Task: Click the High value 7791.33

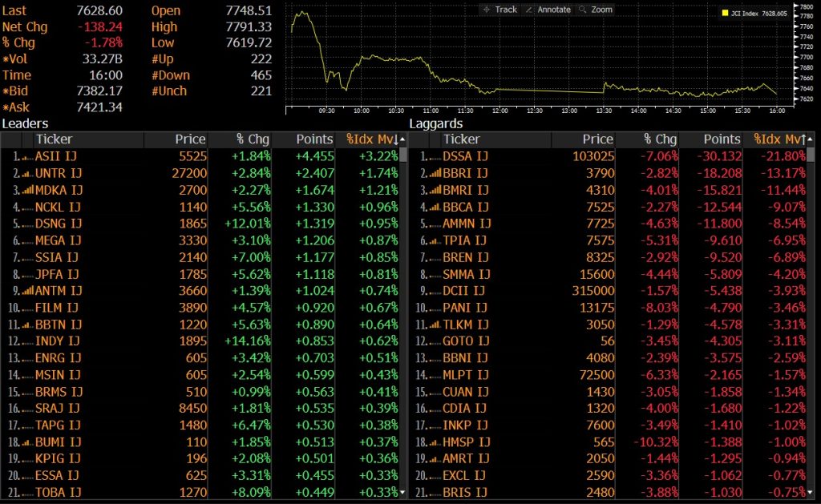Action: click(x=249, y=27)
